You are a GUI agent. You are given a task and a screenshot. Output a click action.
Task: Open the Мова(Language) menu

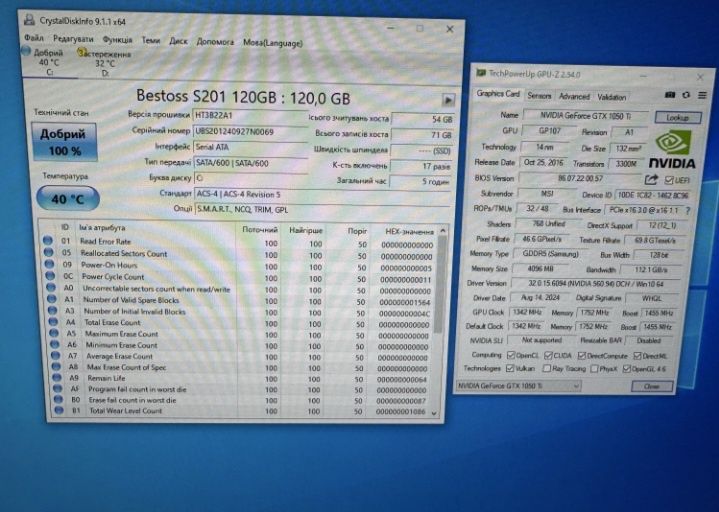point(273,43)
